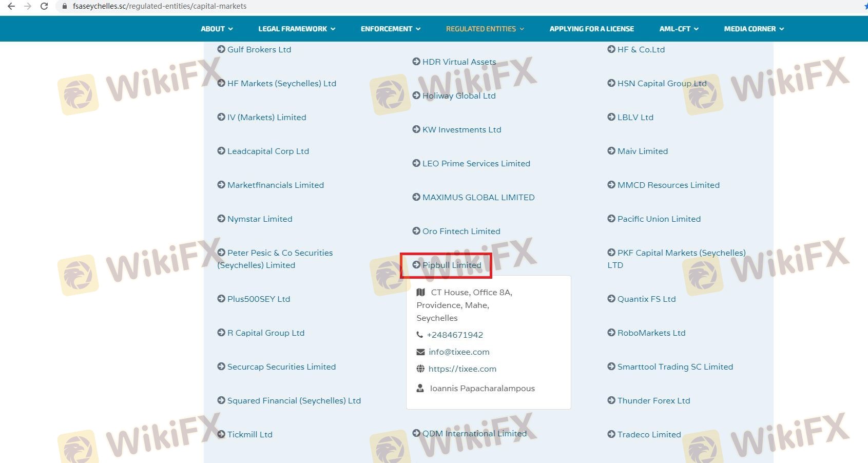Click the phone number +2484671942
The image size is (868, 463).
[455, 335]
